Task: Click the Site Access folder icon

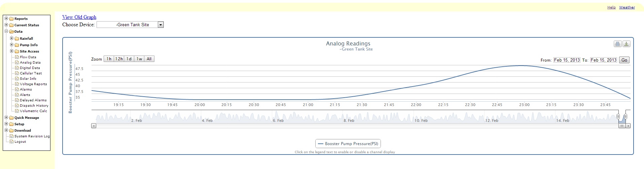Action: pyautogui.click(x=17, y=52)
